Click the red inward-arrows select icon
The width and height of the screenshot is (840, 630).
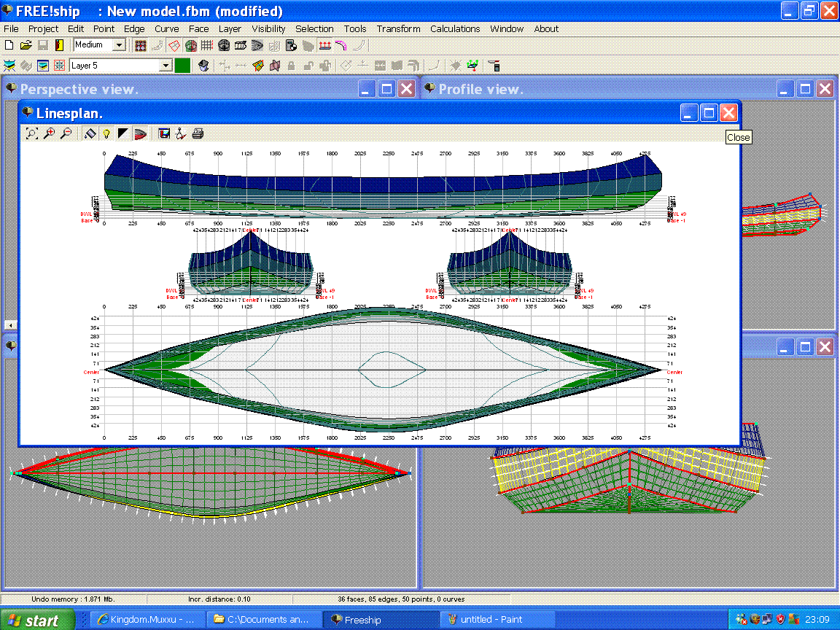click(60, 66)
